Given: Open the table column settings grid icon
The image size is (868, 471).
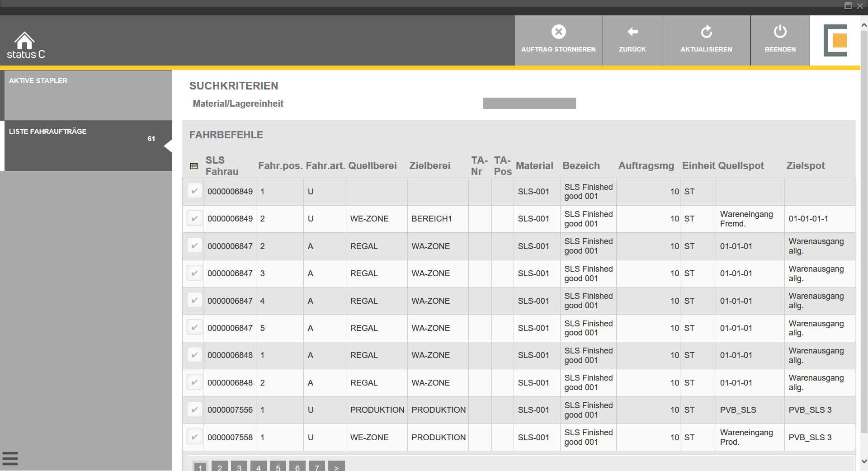Looking at the screenshot, I should click(194, 166).
